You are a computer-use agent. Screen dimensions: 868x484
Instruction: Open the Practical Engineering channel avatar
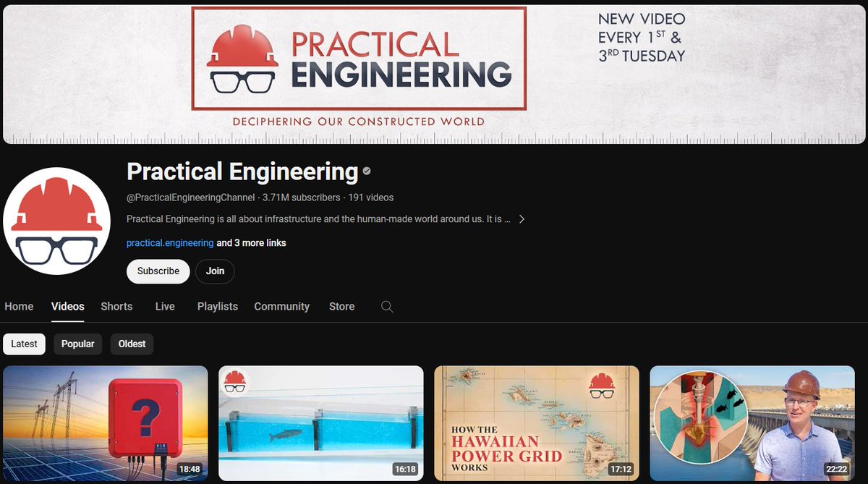pos(56,221)
